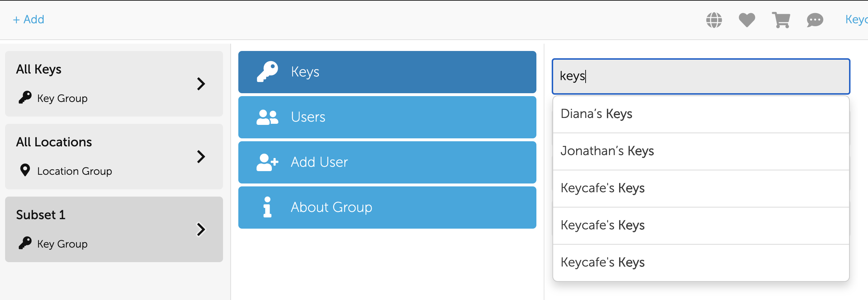Click Key Group label under Subset 1
The width and height of the screenshot is (868, 300).
pos(62,244)
